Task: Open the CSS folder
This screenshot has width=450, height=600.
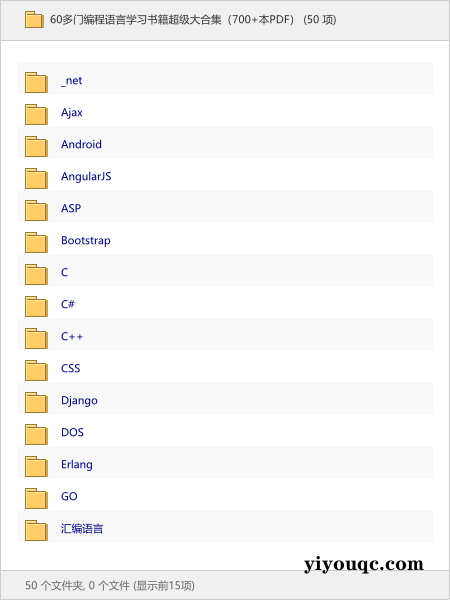Action: click(x=71, y=368)
